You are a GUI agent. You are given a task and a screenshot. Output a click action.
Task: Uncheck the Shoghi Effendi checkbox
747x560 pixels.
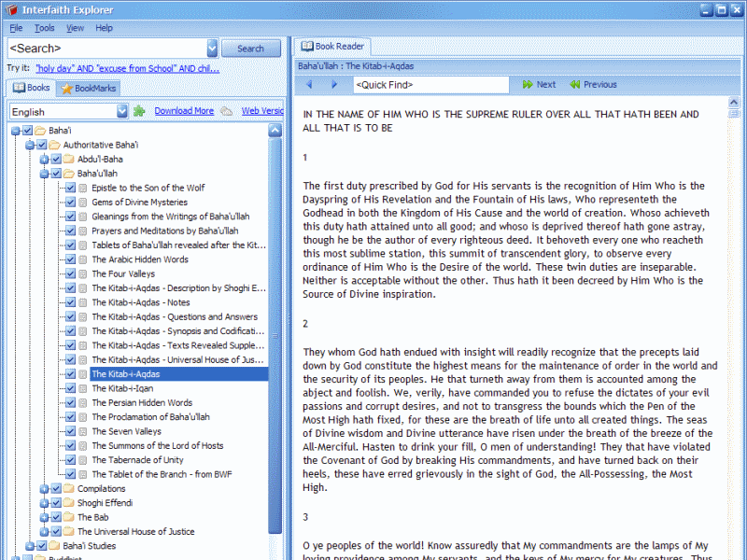56,503
